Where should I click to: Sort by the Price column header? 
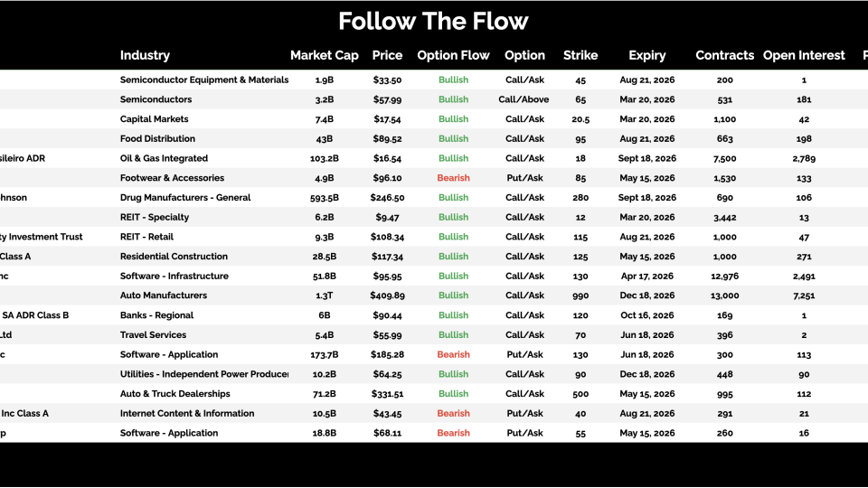(x=387, y=55)
